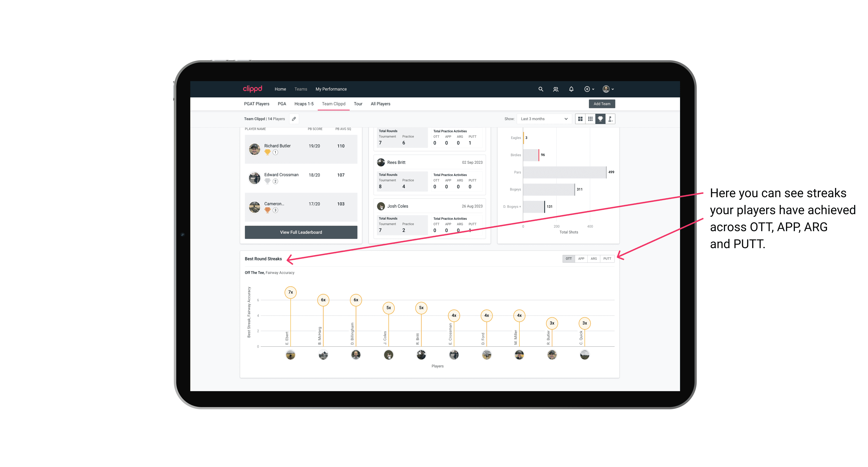
Task: Expand the Teams navigation menu item
Action: tap(299, 89)
